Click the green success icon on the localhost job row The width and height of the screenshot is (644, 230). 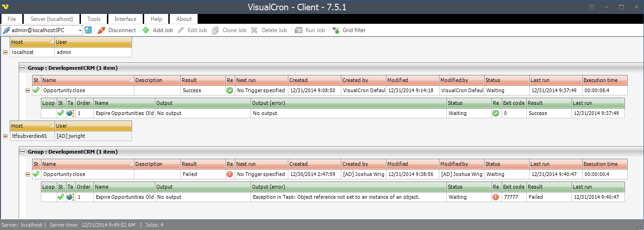[x=230, y=90]
